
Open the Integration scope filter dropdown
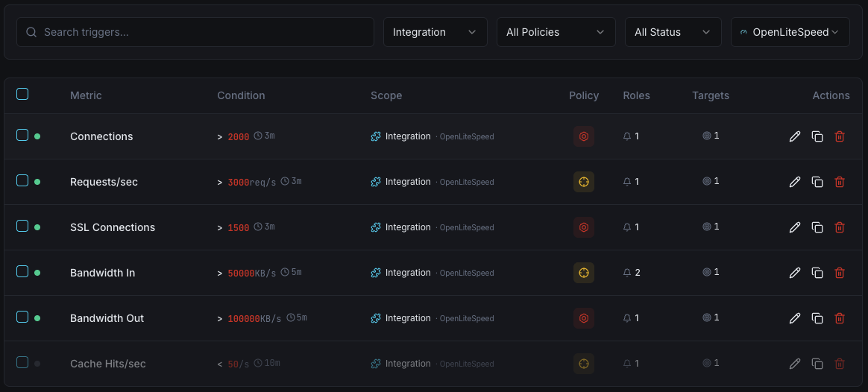click(435, 32)
